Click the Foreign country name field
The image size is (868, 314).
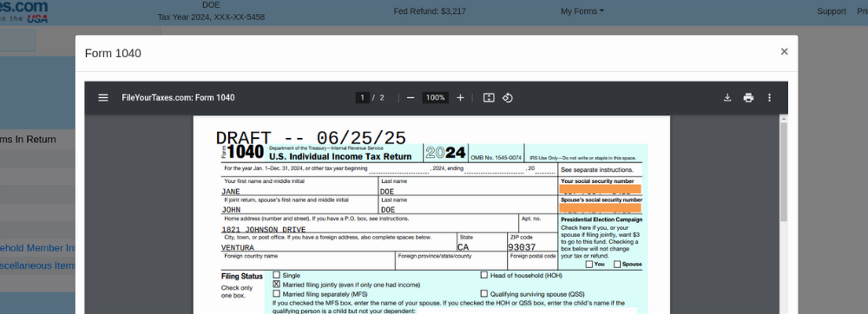coord(307,261)
